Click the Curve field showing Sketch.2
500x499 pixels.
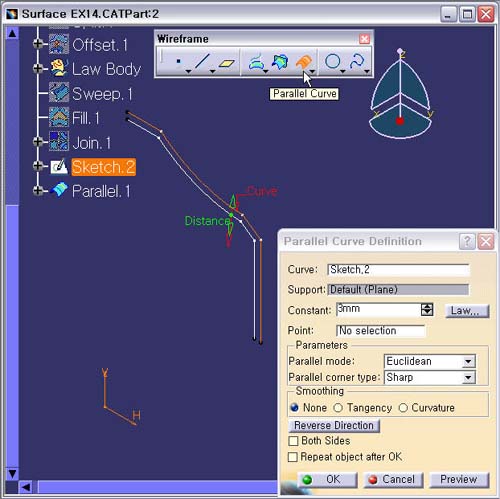click(398, 269)
